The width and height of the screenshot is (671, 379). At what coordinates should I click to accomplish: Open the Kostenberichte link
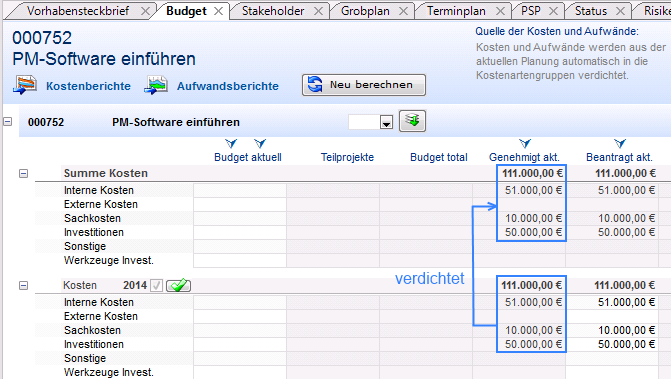[88, 86]
